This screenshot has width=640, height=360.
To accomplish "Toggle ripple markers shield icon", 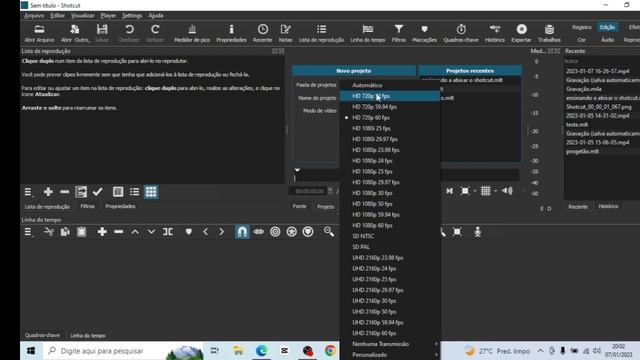I will click(308, 232).
